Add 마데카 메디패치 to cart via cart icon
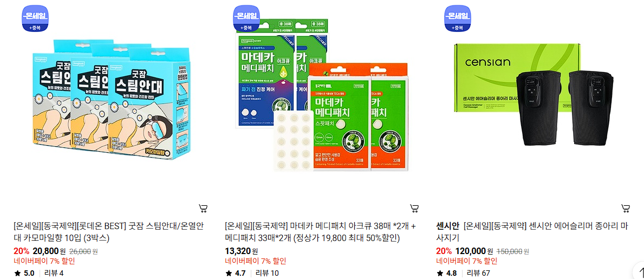 point(414,209)
